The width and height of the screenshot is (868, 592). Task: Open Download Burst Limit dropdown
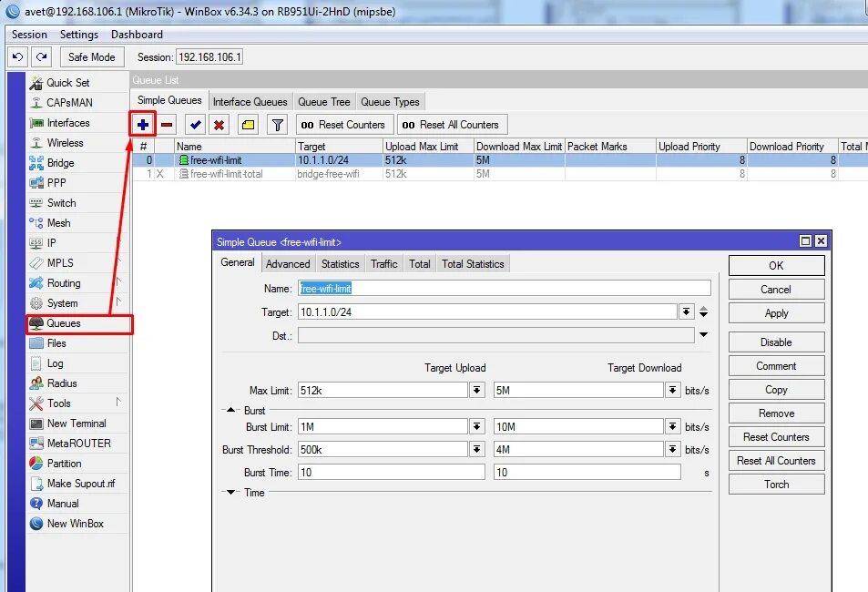[x=672, y=426]
